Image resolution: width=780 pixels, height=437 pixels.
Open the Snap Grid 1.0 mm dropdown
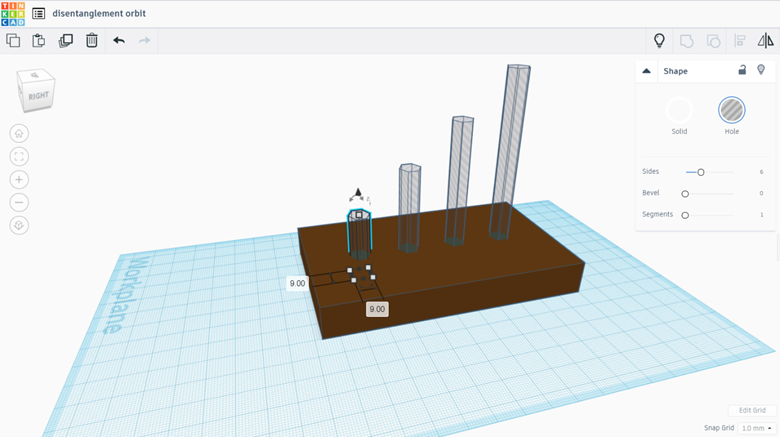(756, 428)
